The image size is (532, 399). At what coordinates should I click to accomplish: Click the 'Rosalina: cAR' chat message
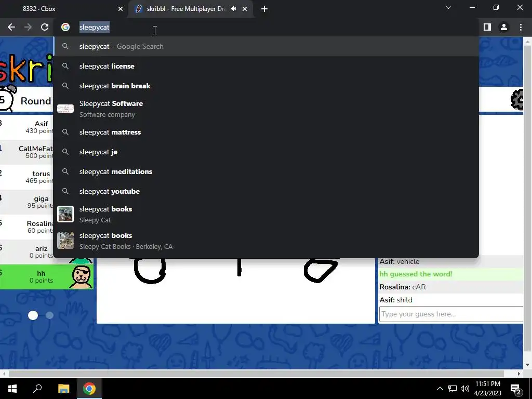click(451, 287)
